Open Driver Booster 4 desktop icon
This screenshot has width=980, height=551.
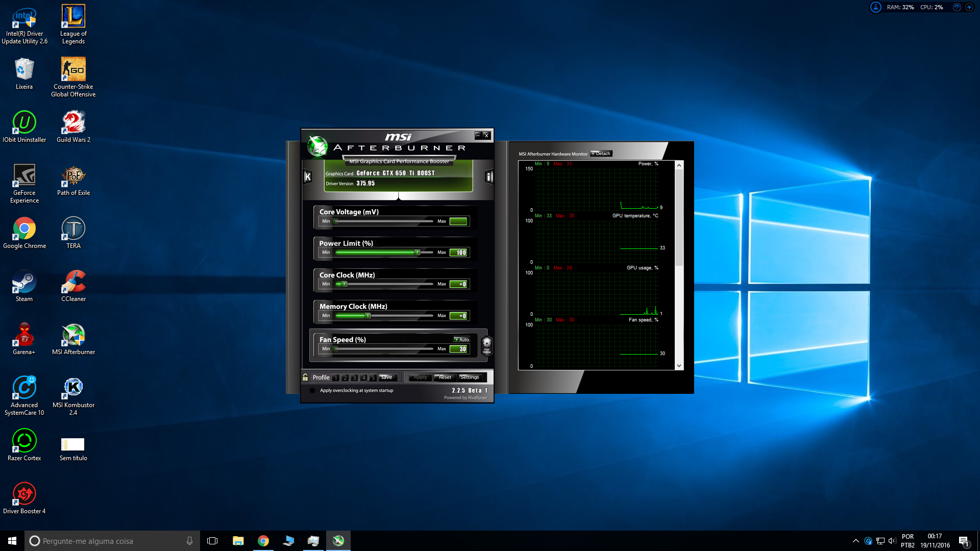24,498
